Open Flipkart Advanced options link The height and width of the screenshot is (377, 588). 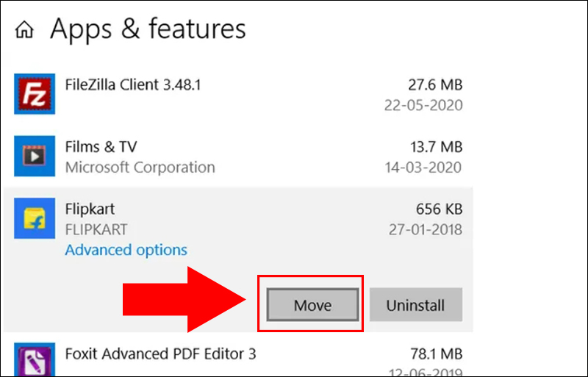point(126,251)
